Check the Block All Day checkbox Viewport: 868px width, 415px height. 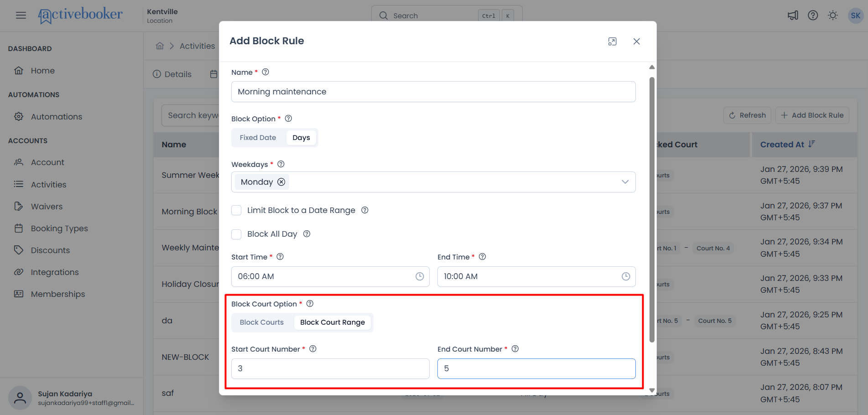pyautogui.click(x=236, y=234)
